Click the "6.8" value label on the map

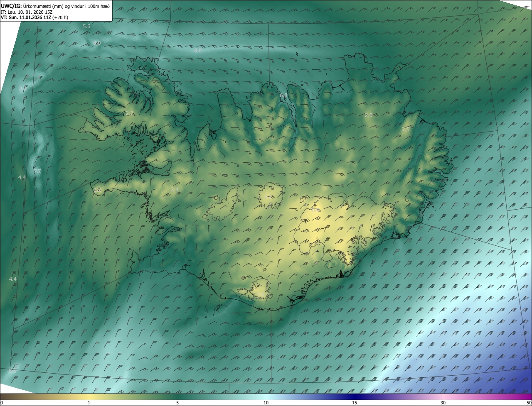coord(283,95)
